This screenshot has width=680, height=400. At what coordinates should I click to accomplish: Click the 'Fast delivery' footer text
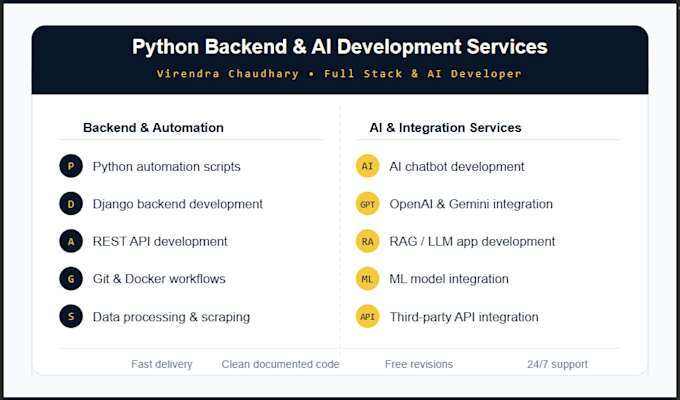[162, 364]
